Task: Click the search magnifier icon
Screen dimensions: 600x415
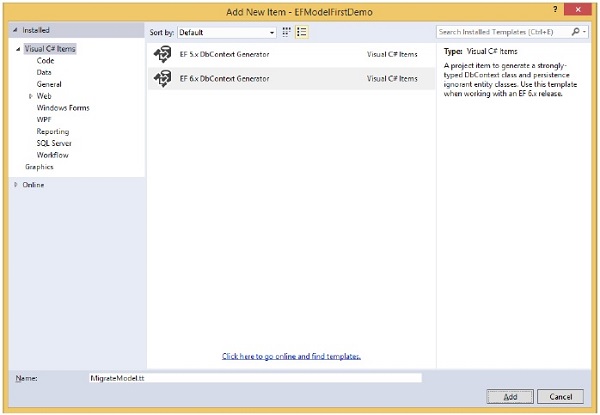Action: pos(575,32)
